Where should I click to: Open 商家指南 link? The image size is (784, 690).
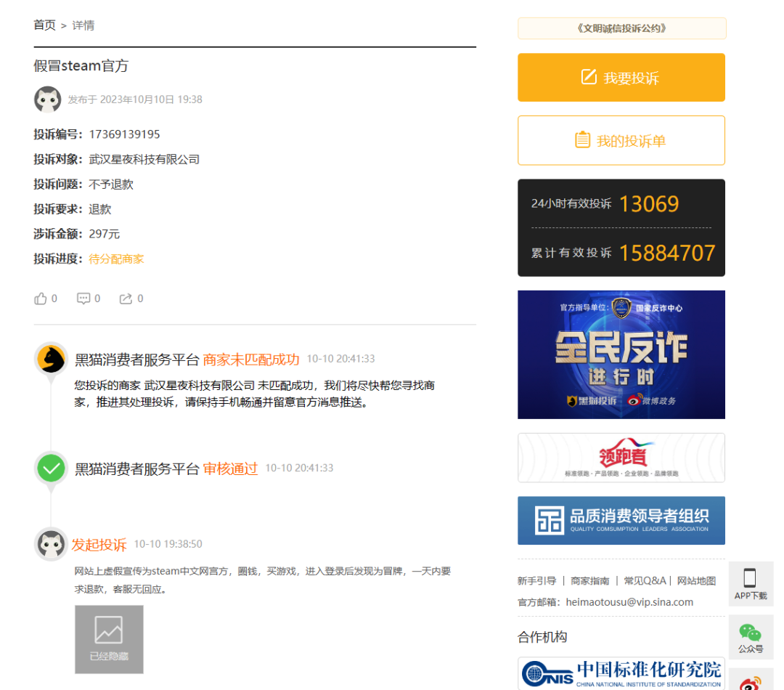(x=590, y=581)
